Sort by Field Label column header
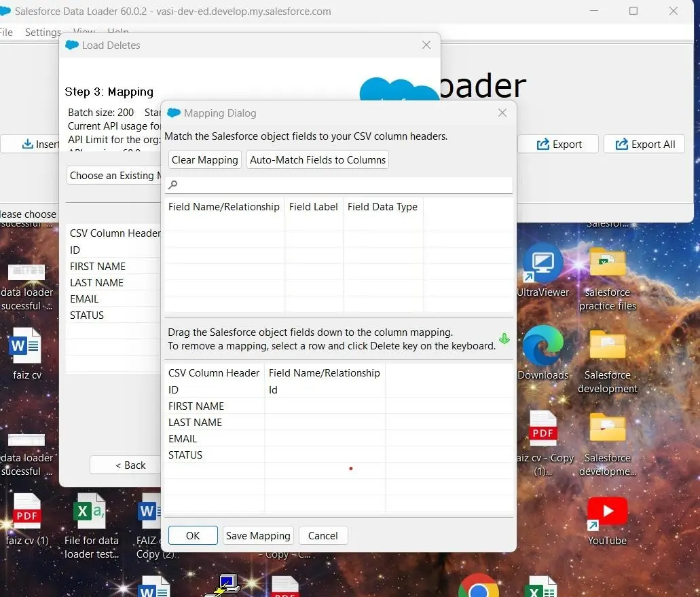 tap(313, 207)
